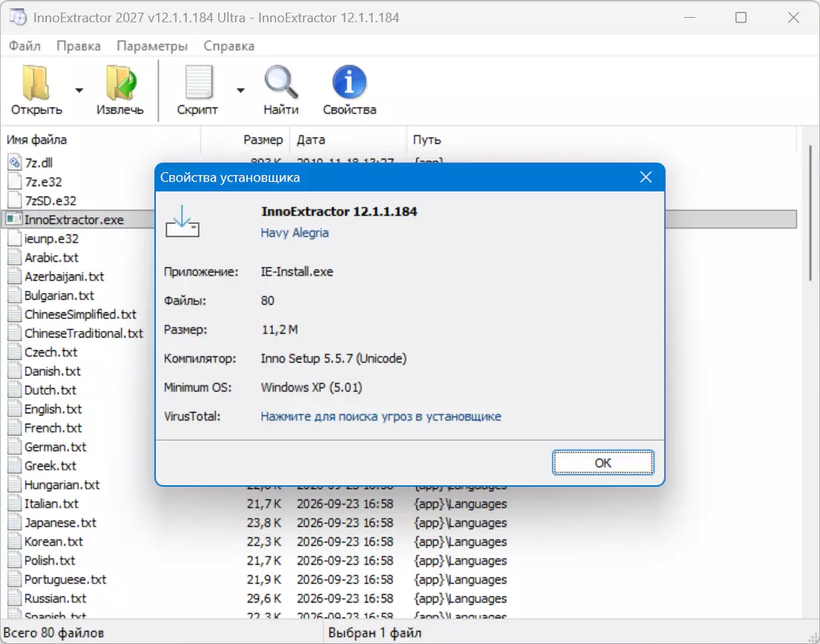Click the InnoExtractor app icon in the title bar
Screen dimensions: 820x644
[17, 17]
